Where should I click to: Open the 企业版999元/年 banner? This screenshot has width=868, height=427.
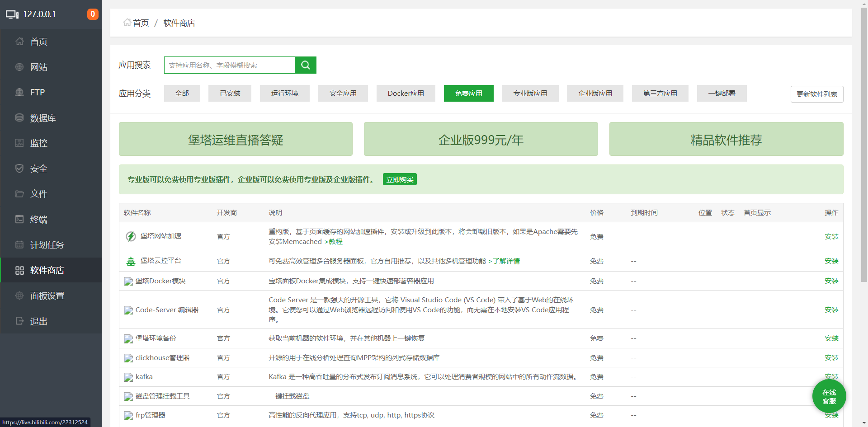[481, 139]
